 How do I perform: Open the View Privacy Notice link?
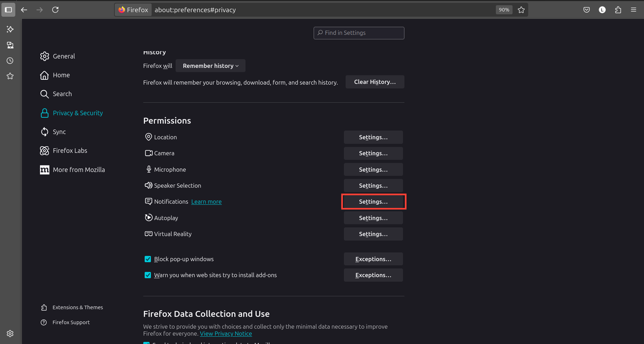coord(226,334)
